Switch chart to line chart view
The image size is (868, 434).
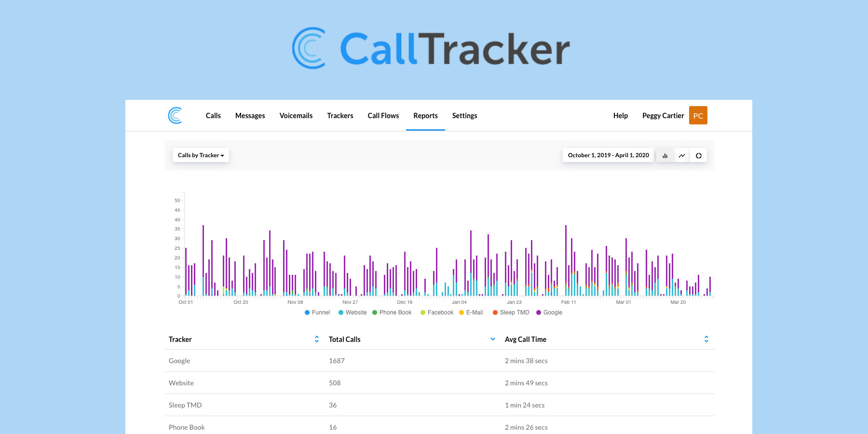point(682,155)
